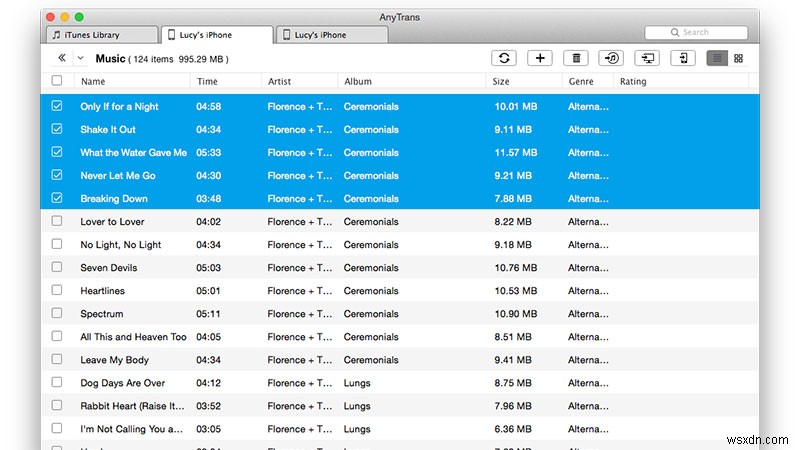Click the 124 items 995.29 MB summary
This screenshot has height=450, width=800.
179,59
